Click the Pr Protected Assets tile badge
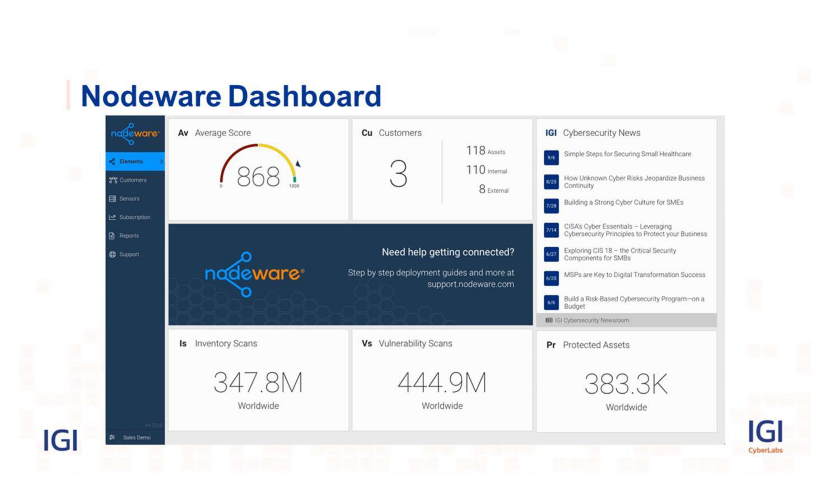This screenshot has height=504, width=830. (551, 345)
